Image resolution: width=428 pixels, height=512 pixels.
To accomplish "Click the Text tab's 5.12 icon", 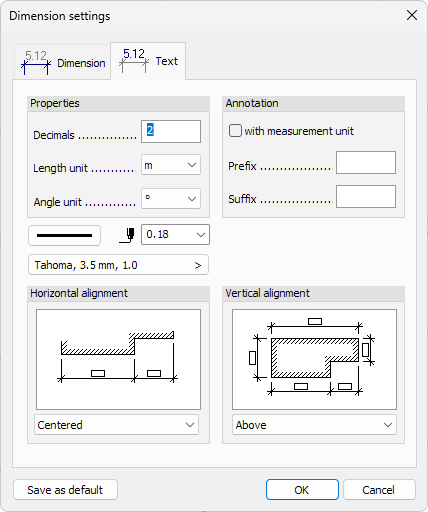I will (x=134, y=60).
